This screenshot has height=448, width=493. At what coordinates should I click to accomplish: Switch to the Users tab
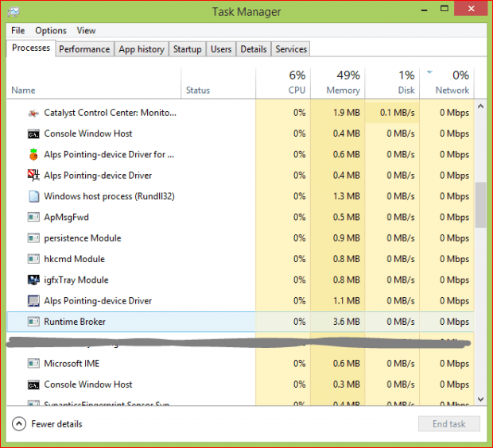tap(221, 49)
